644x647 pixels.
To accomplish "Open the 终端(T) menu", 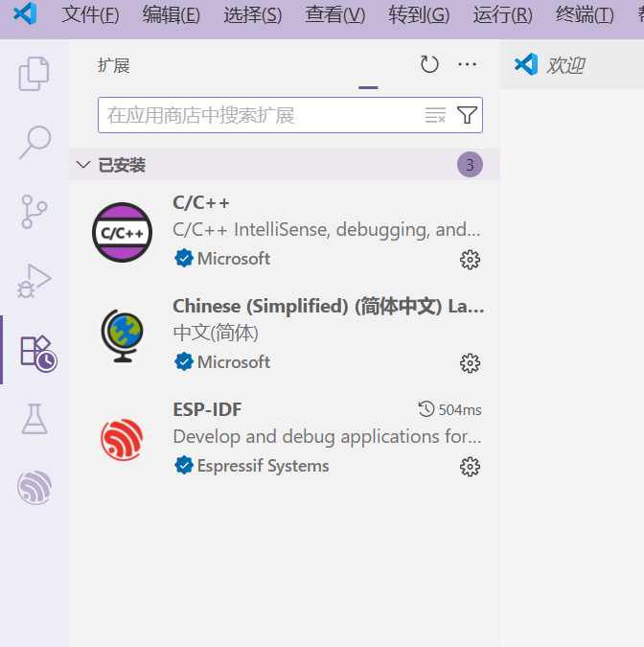I will 585,15.
